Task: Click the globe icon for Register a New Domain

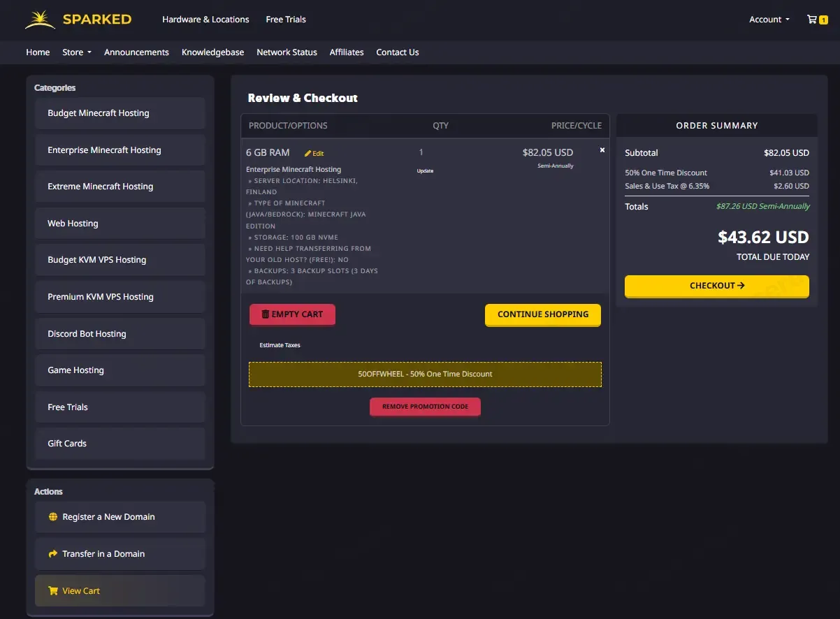Action: coord(53,517)
